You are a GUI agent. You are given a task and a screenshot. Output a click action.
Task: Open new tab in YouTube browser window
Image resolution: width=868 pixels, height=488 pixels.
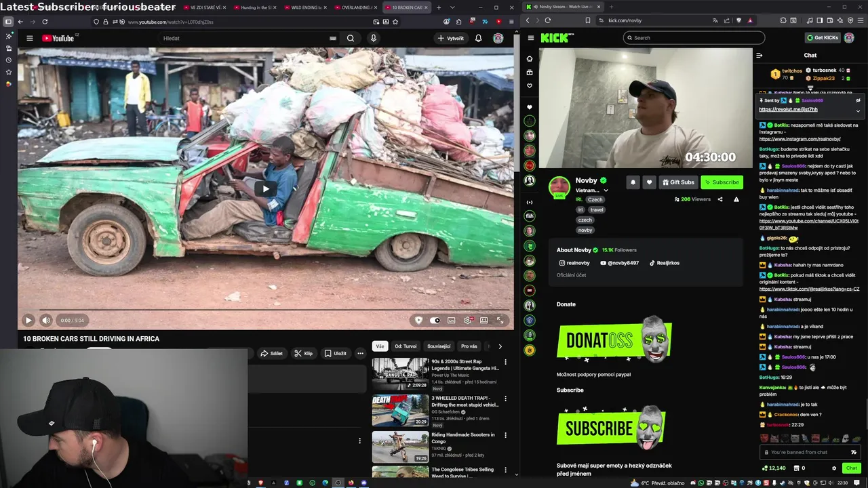(439, 7)
